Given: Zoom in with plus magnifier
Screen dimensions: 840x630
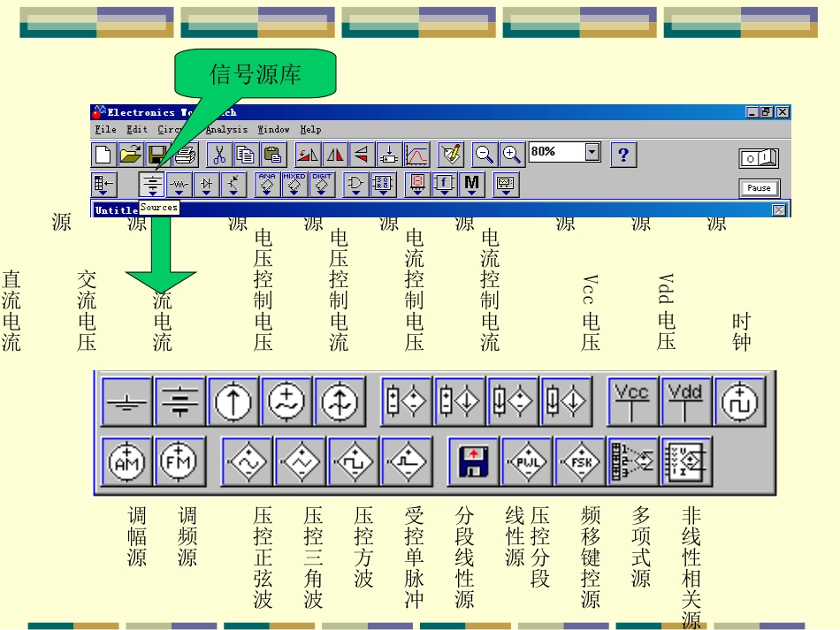Looking at the screenshot, I should [x=512, y=156].
